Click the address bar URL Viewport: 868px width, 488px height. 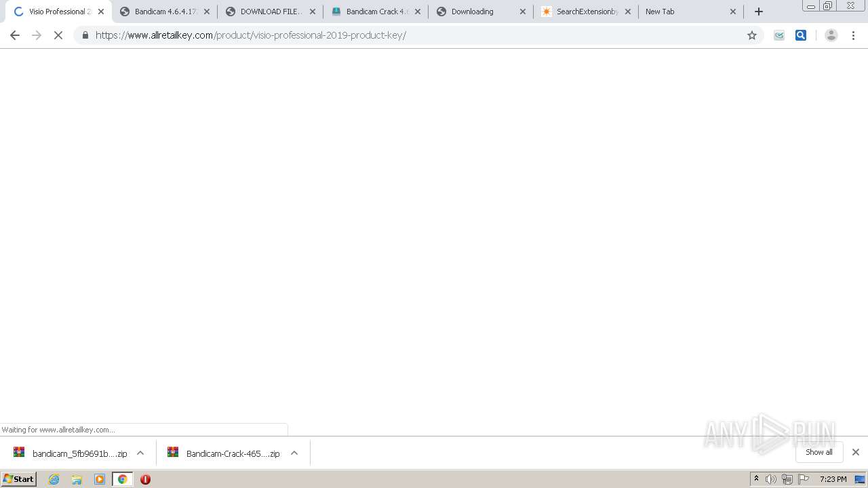point(251,35)
